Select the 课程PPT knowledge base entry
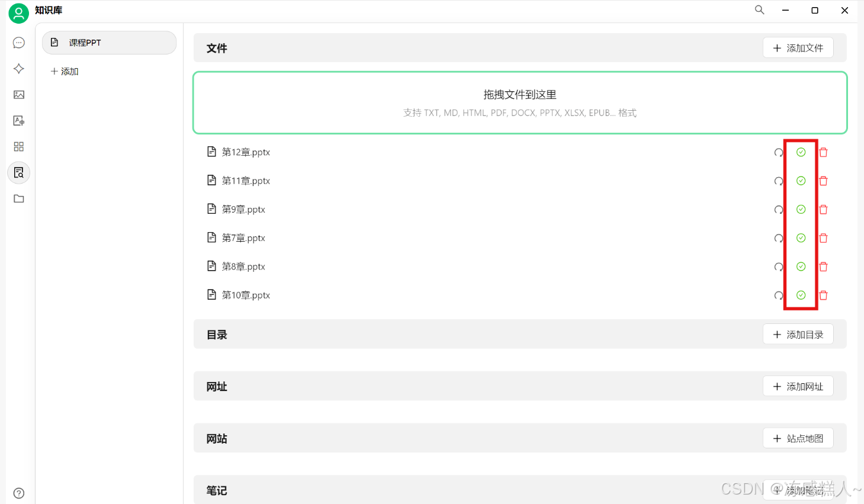This screenshot has height=504, width=864. pos(109,43)
